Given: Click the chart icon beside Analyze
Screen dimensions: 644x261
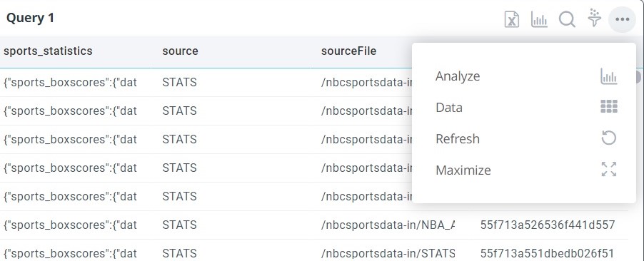Looking at the screenshot, I should click(609, 76).
